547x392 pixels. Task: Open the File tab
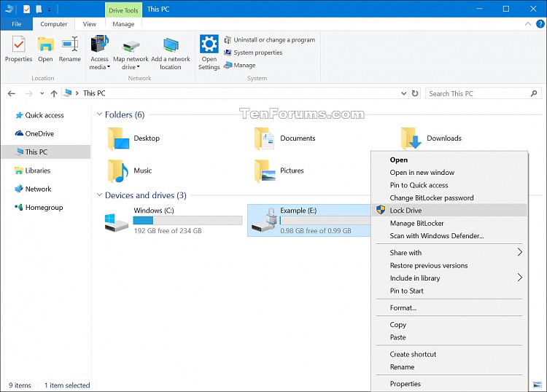click(x=16, y=24)
